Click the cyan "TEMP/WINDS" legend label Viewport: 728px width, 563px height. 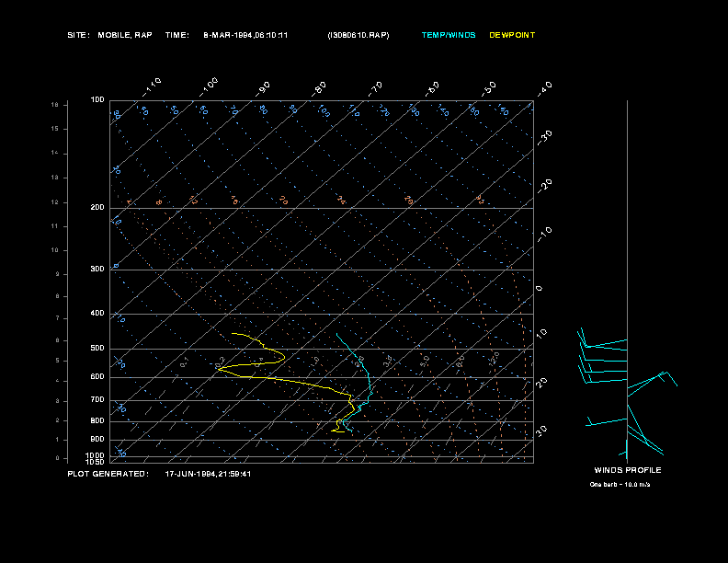(449, 35)
